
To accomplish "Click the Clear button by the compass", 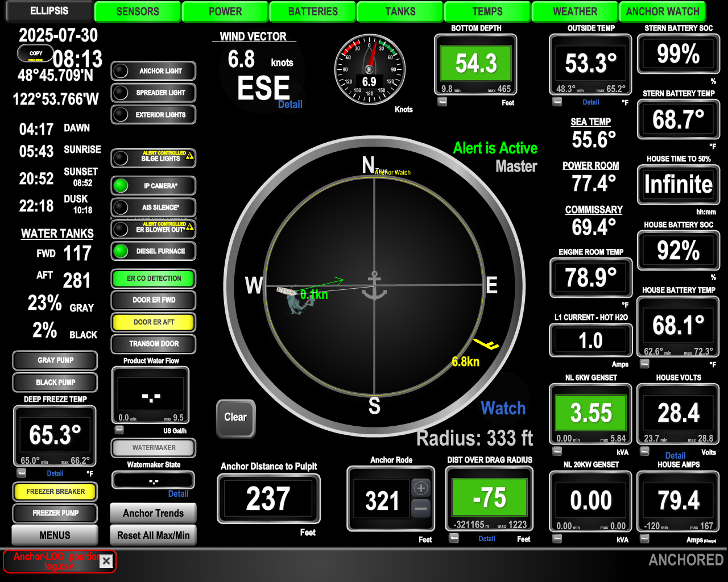I will pyautogui.click(x=235, y=418).
